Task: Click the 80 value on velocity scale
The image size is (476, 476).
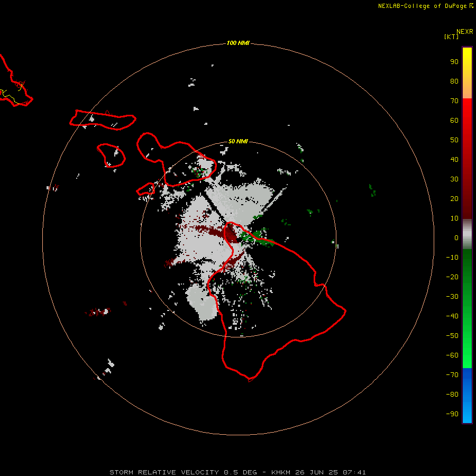Action: tap(454, 81)
